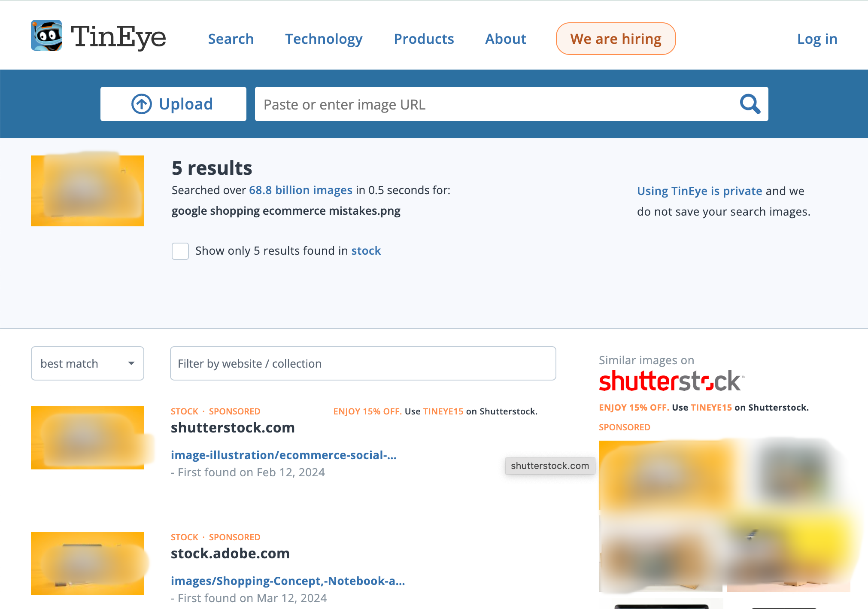Viewport: 868px width, 609px height.
Task: Open the 'Using TinEye is private' link
Action: point(699,191)
